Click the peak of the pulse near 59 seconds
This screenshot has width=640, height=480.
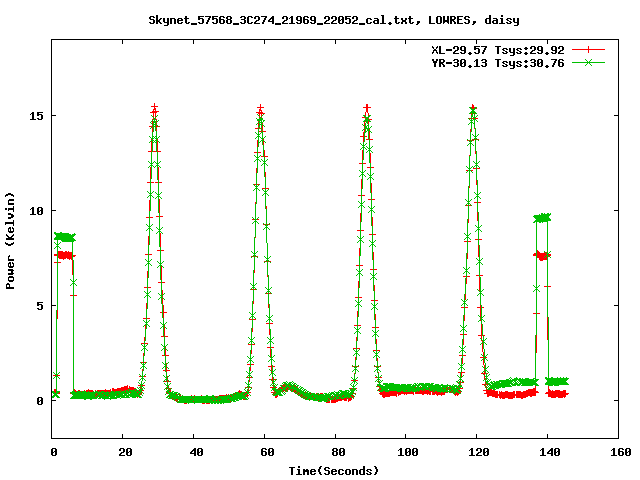pos(260,109)
